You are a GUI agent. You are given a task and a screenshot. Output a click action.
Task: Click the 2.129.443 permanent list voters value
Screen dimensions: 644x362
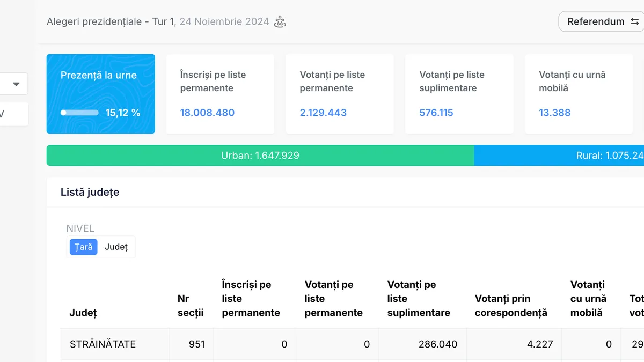323,113
